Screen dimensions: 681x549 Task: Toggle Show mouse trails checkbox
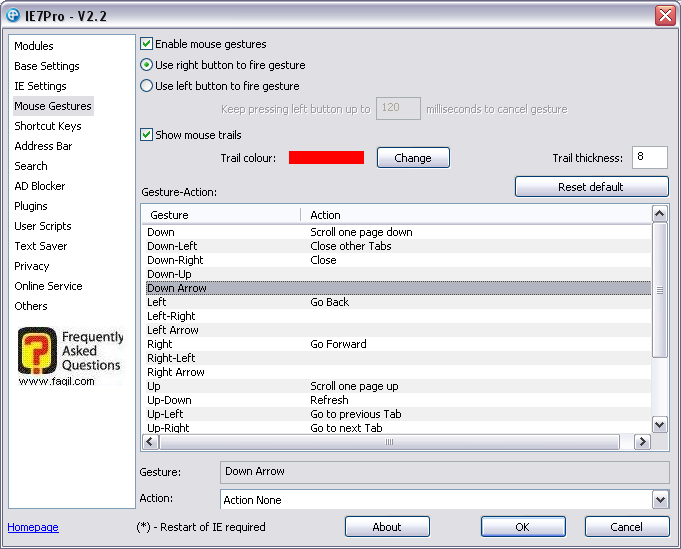pos(147,135)
